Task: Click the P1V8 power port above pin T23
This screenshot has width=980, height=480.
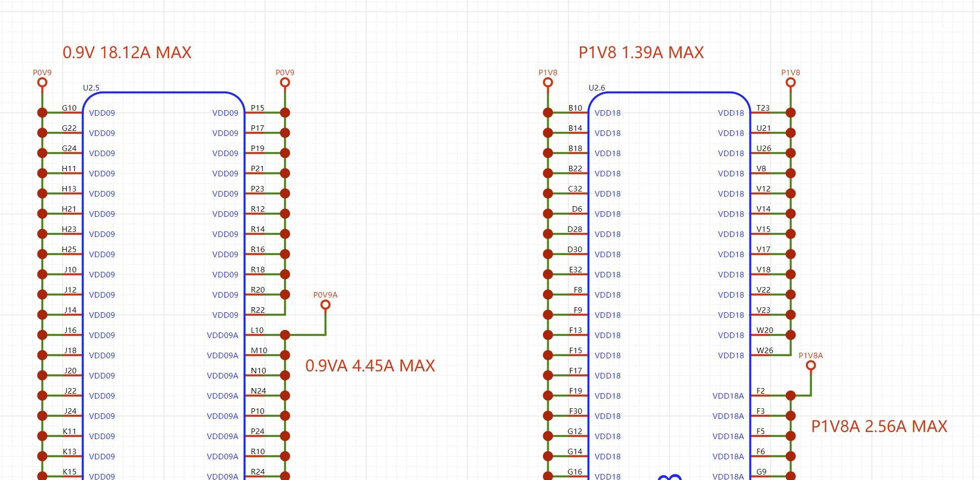Action: (x=790, y=82)
